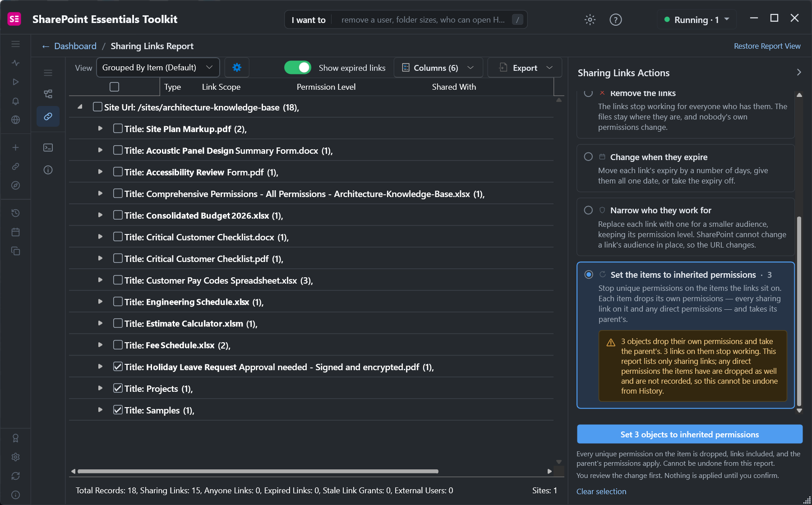Collapse the Sharing Links Actions panel chevron
This screenshot has width=812, height=505.
coord(799,73)
